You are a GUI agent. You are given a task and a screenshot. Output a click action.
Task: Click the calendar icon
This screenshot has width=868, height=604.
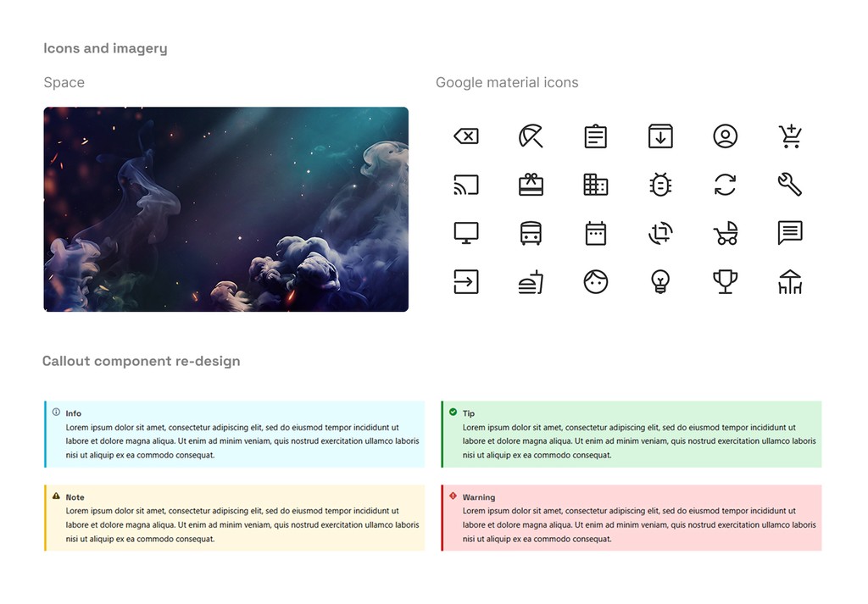tap(596, 233)
